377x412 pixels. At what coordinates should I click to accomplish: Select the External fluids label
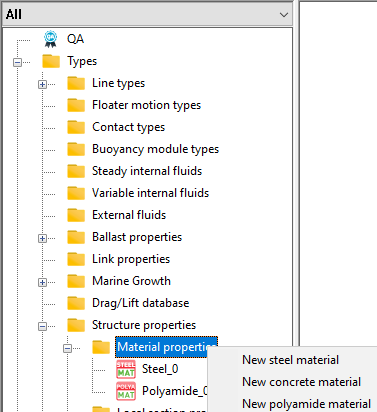click(129, 215)
